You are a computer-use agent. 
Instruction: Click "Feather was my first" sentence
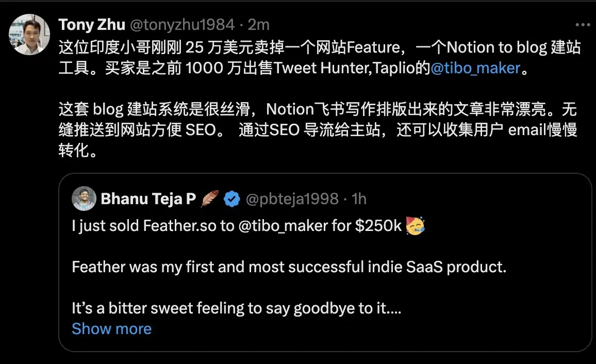[289, 267]
